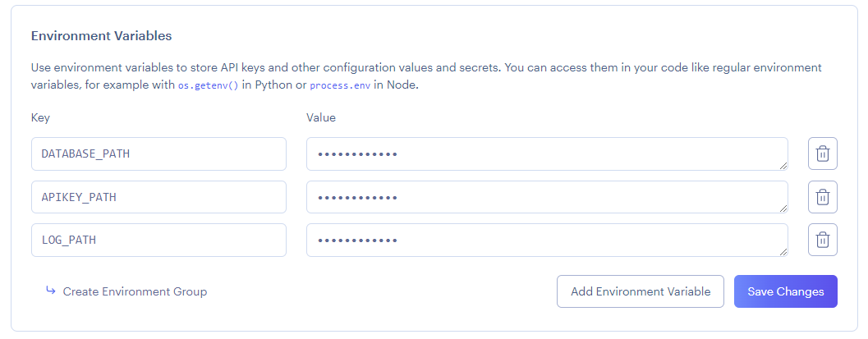The height and width of the screenshot is (339, 868).
Task: Click the arrow icon beside Create Environment Group
Action: point(50,291)
